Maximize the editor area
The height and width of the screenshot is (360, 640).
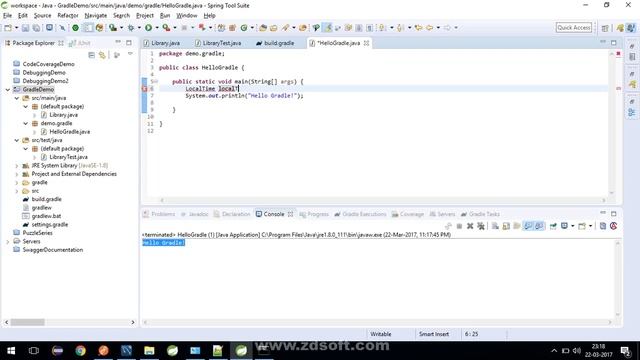(x=613, y=42)
